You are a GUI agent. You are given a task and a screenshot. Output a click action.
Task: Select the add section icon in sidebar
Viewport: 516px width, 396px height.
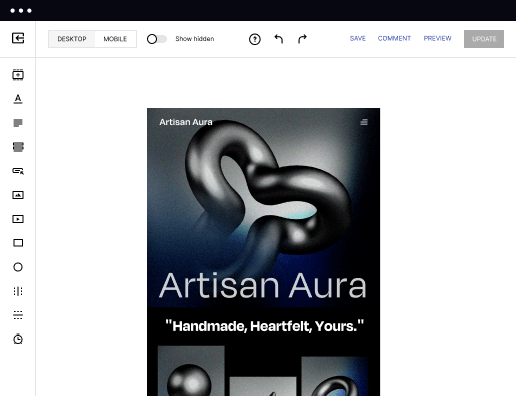point(18,75)
